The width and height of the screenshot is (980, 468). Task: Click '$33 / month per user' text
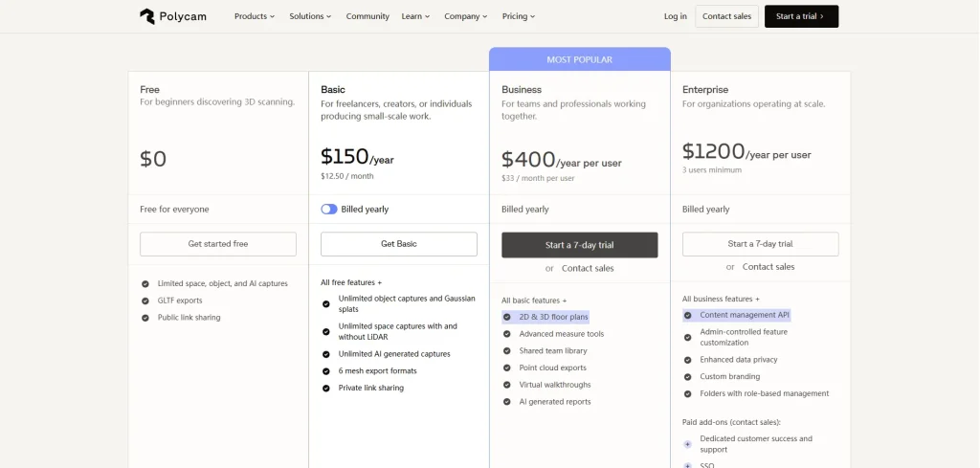pyautogui.click(x=538, y=178)
